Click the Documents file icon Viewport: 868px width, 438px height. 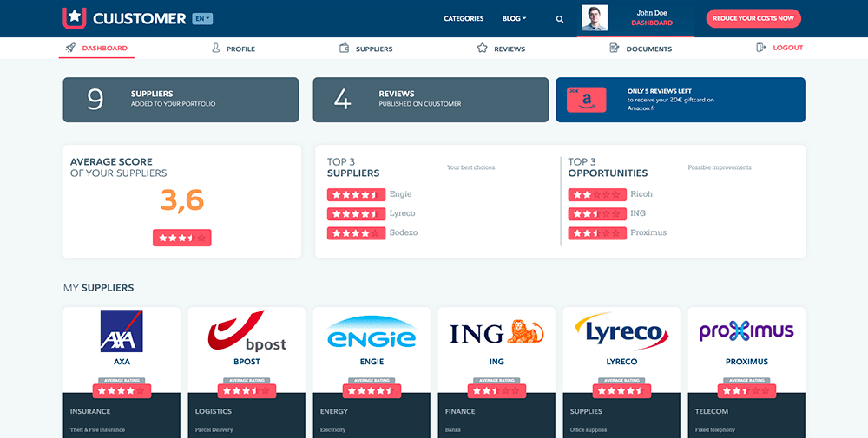point(615,49)
